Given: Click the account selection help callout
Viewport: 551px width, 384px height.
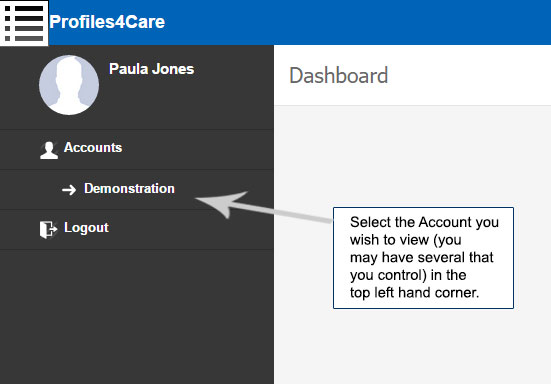Looking at the screenshot, I should 423,258.
